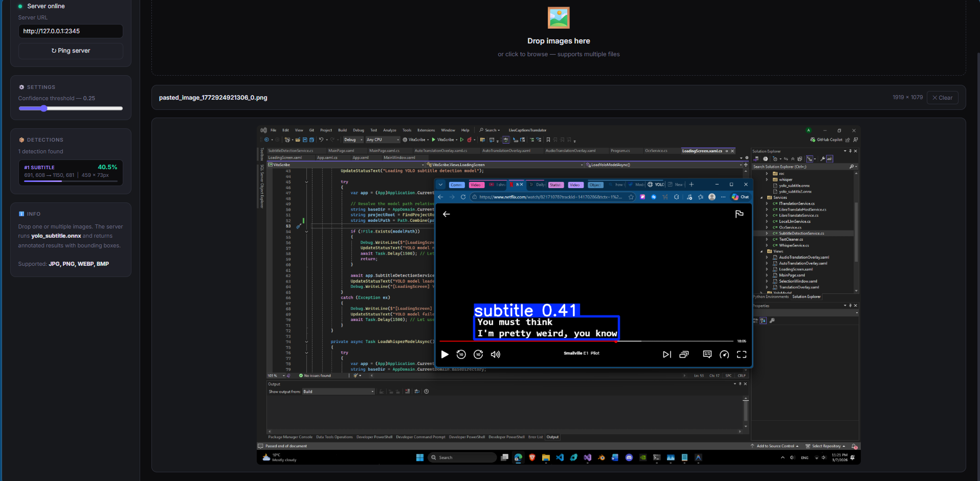Enter fullscreen using the fullscreen icon
The image size is (980, 481).
click(741, 354)
